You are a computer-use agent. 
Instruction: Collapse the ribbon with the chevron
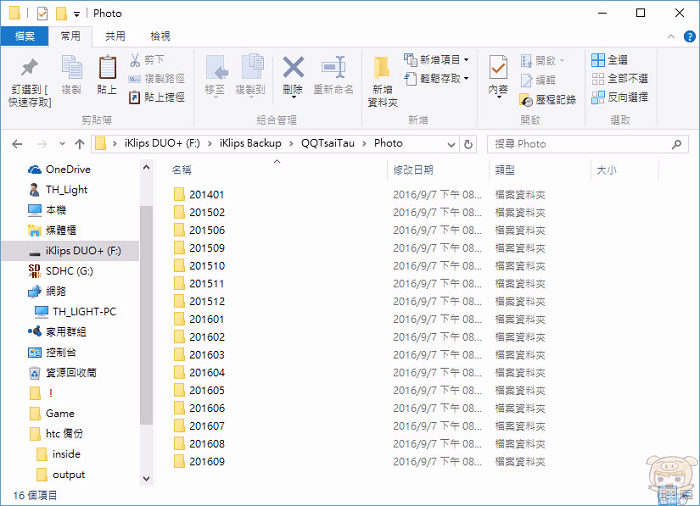pyautogui.click(x=671, y=36)
